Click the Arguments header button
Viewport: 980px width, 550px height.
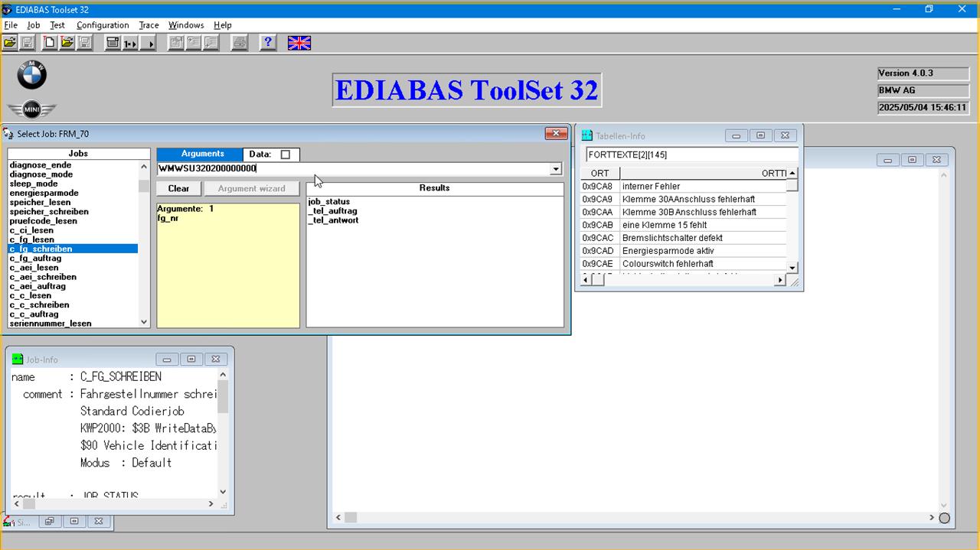click(x=200, y=155)
